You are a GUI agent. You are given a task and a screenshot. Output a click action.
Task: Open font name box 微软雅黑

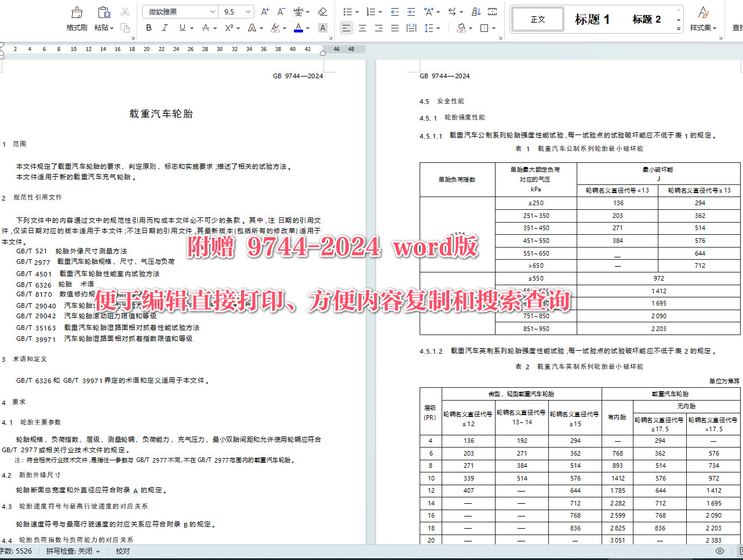(180, 12)
